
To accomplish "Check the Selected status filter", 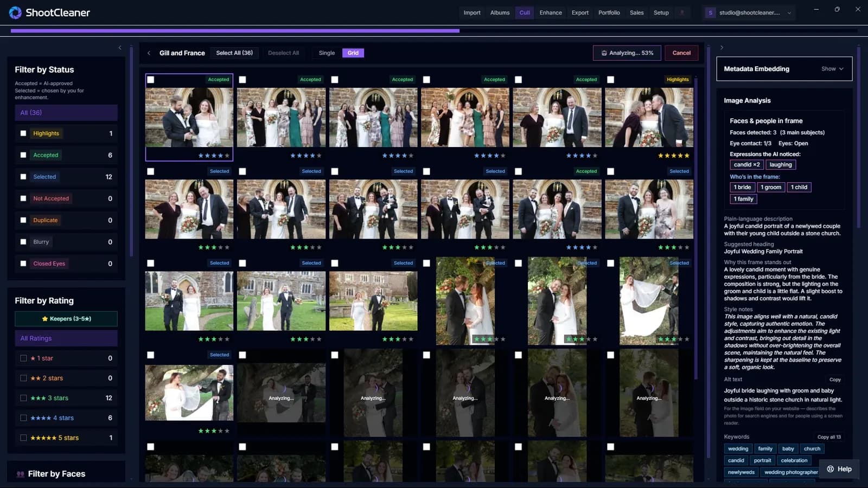I will click(x=23, y=177).
